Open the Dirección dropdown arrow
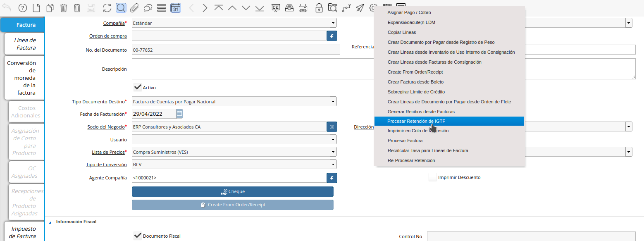 (x=629, y=127)
